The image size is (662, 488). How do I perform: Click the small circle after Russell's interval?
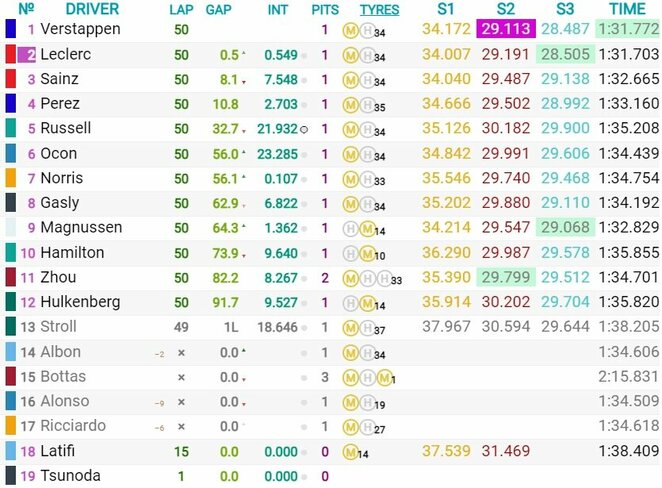point(304,129)
